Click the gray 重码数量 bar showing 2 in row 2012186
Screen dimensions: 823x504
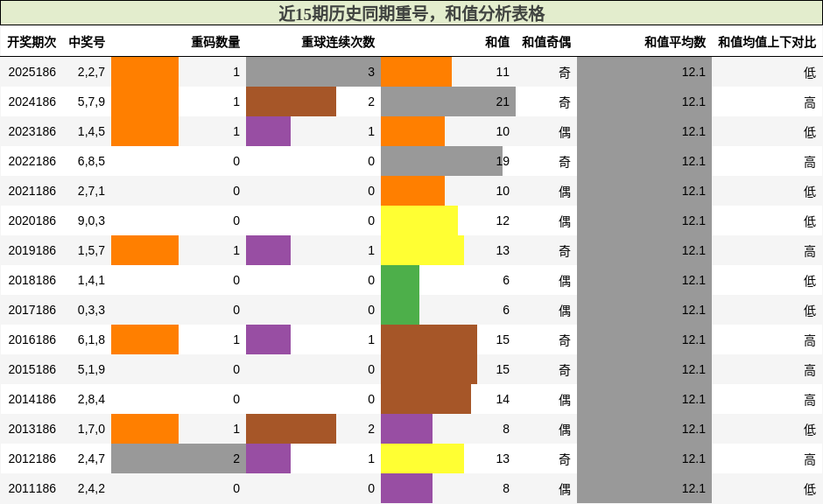(179, 458)
